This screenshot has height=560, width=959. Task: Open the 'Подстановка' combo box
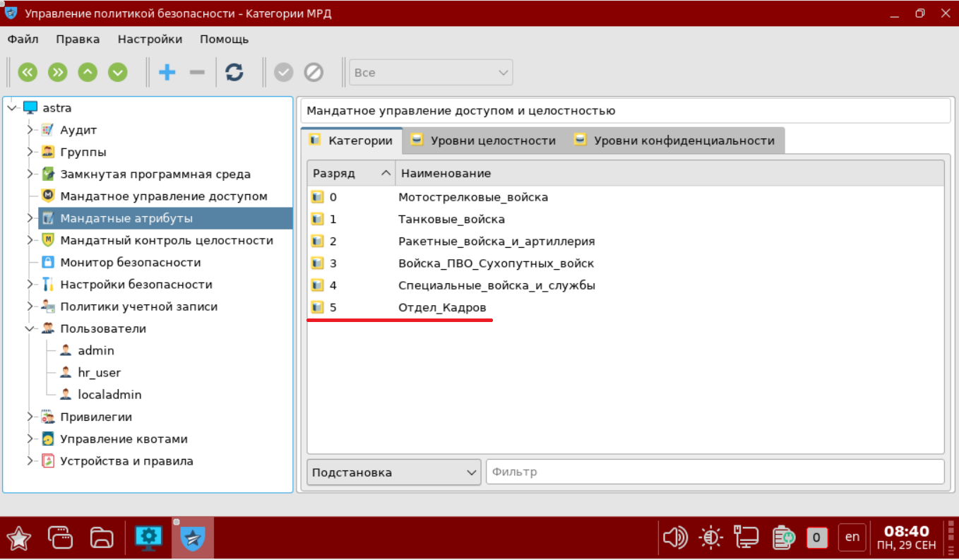(x=393, y=472)
